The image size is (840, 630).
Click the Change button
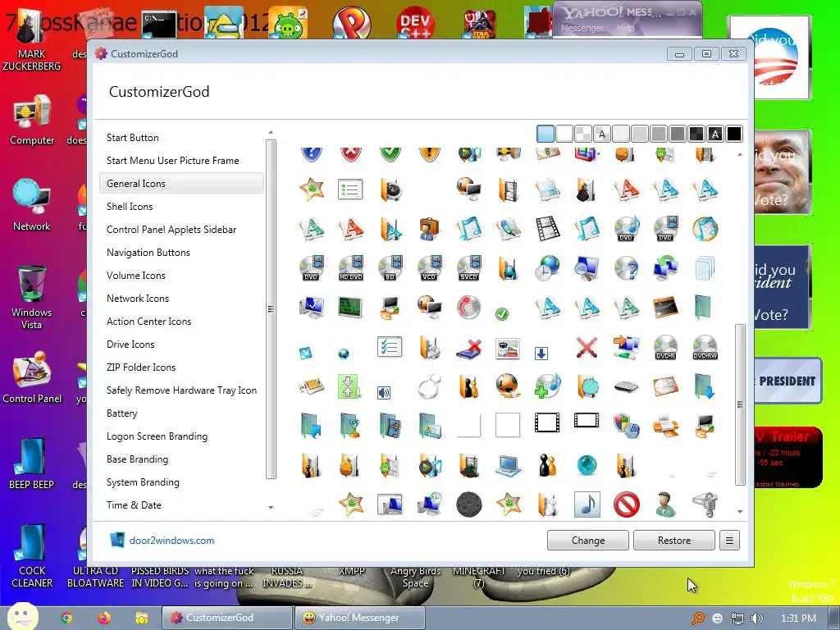coord(587,541)
